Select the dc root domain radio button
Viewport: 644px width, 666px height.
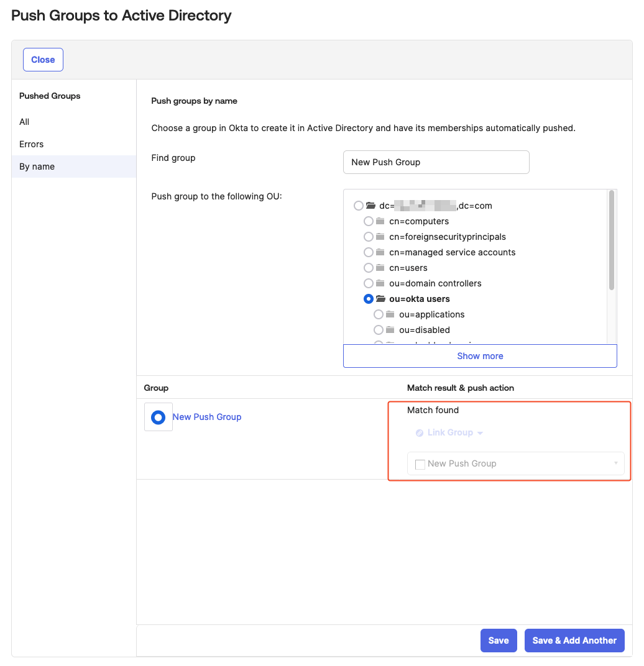pos(358,206)
